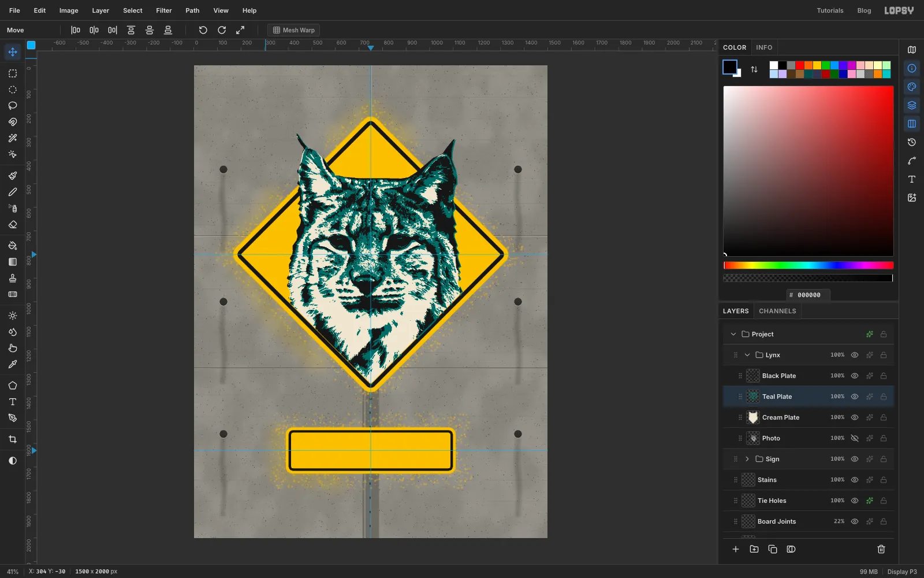Pick the Eraser tool
924x578 pixels.
[x=13, y=224]
